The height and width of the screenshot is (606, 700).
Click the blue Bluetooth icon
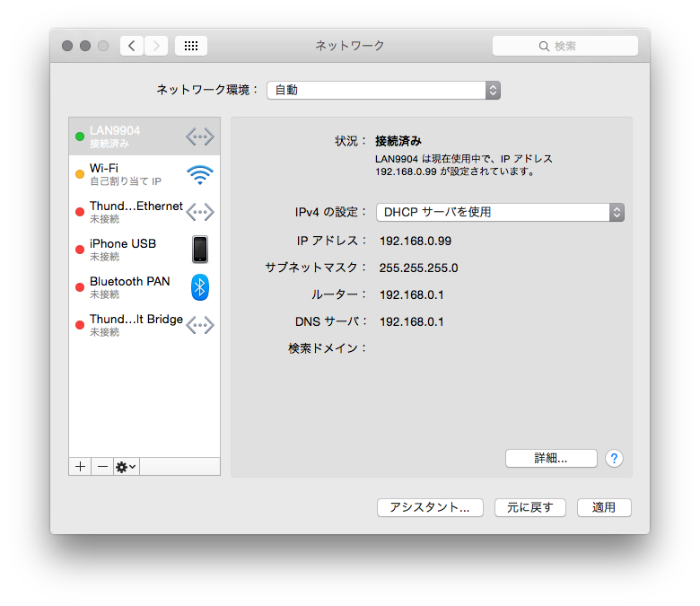click(x=200, y=287)
